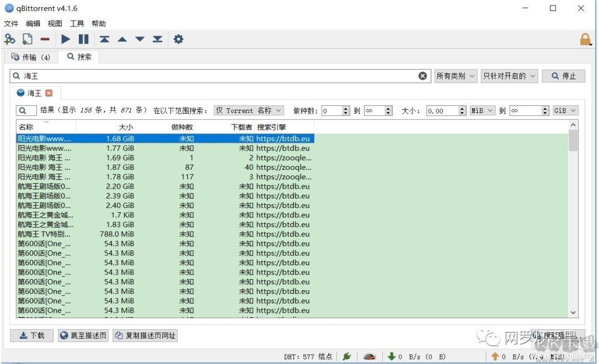Close the 海王 search results tab
Viewport: 599px width, 364px height.
(47, 93)
